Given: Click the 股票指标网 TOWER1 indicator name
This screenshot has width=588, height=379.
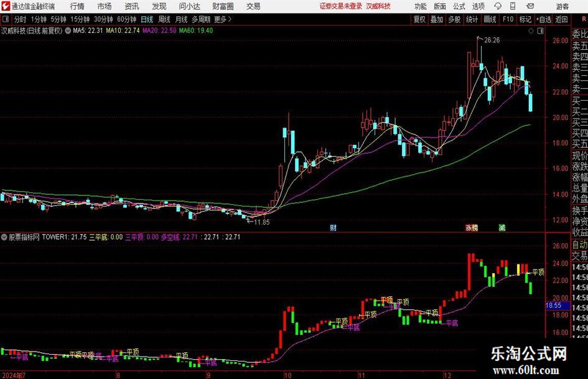Looking at the screenshot, I should click(x=39, y=236).
